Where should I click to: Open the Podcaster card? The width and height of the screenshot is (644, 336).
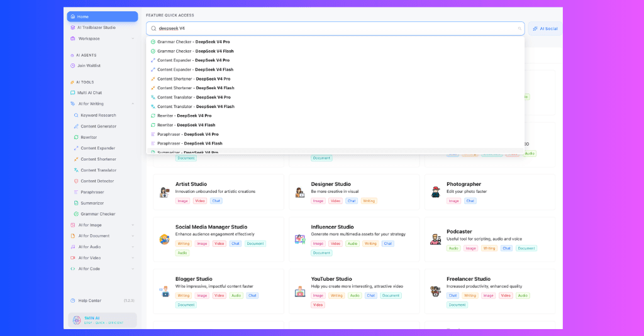tap(489, 239)
